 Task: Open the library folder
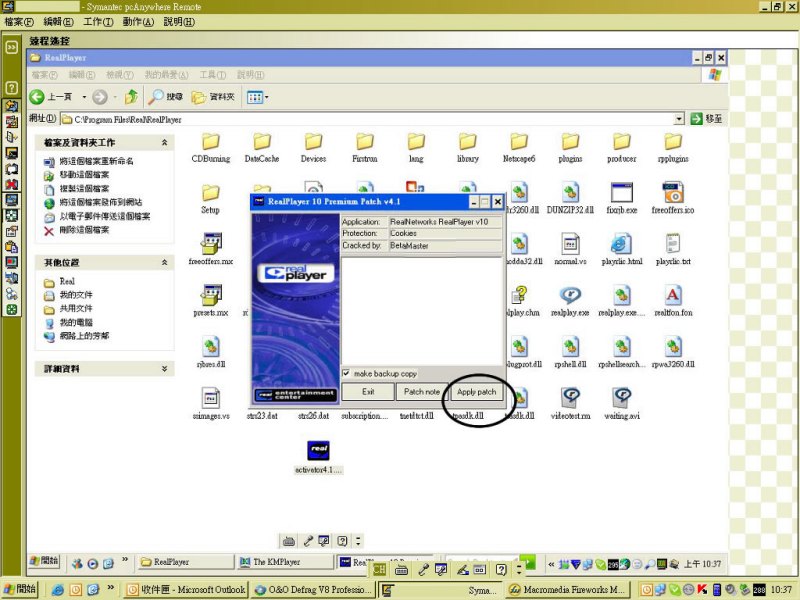[467, 142]
